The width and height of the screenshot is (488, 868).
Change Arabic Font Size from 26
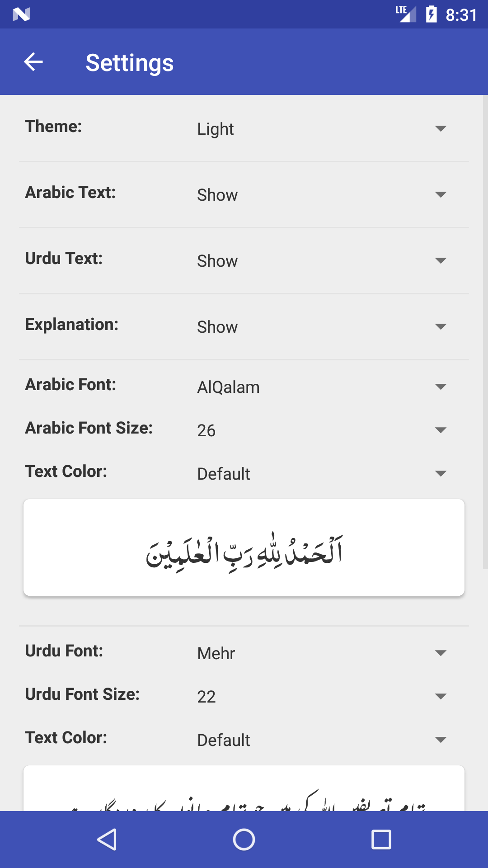(322, 430)
